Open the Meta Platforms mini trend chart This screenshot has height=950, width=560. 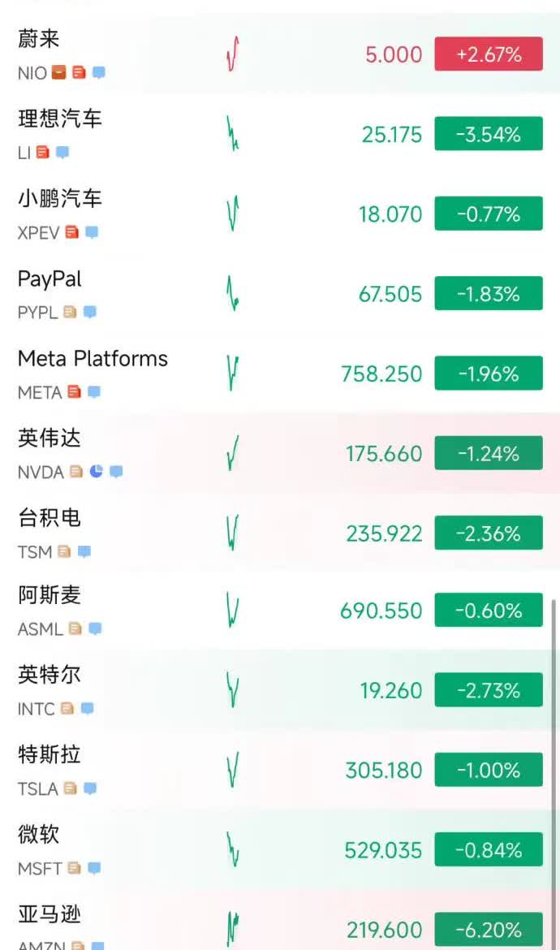(233, 374)
